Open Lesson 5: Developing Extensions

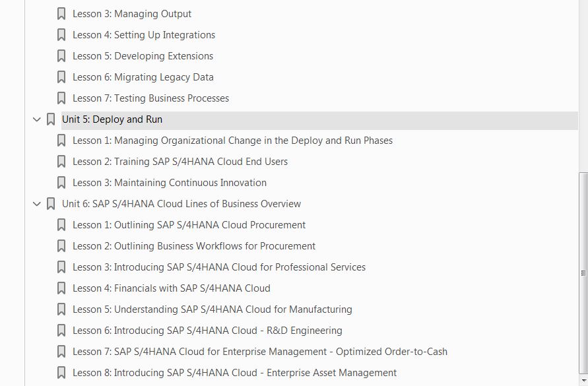coord(143,56)
